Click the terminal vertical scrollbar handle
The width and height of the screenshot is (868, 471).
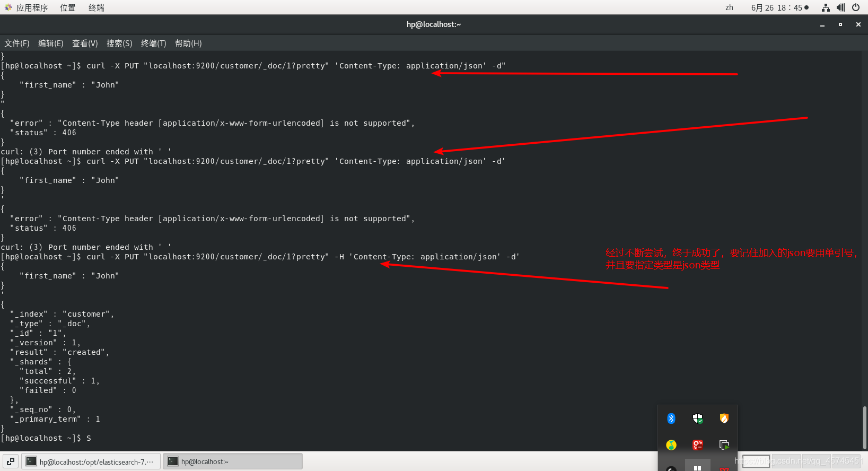pyautogui.click(x=865, y=428)
